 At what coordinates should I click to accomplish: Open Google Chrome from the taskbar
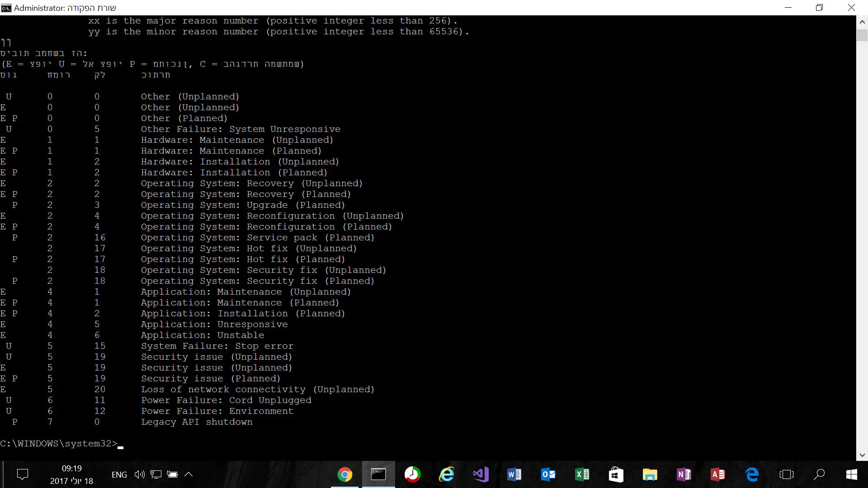point(344,474)
